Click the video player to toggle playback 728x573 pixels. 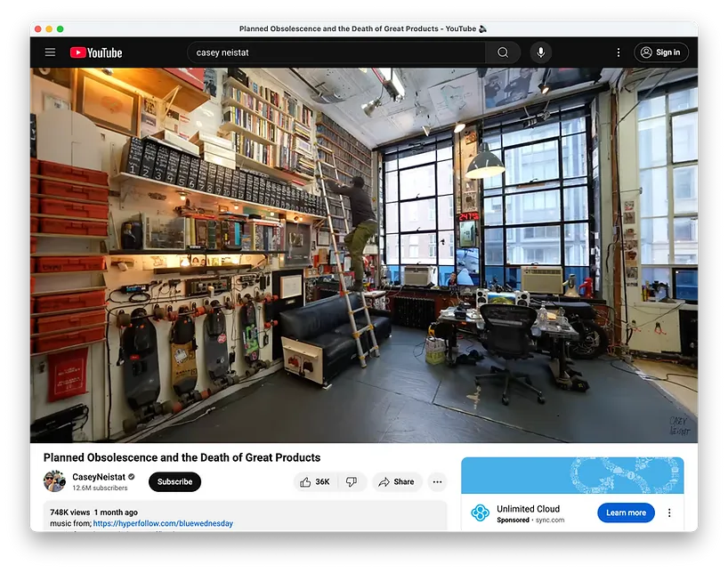364,255
